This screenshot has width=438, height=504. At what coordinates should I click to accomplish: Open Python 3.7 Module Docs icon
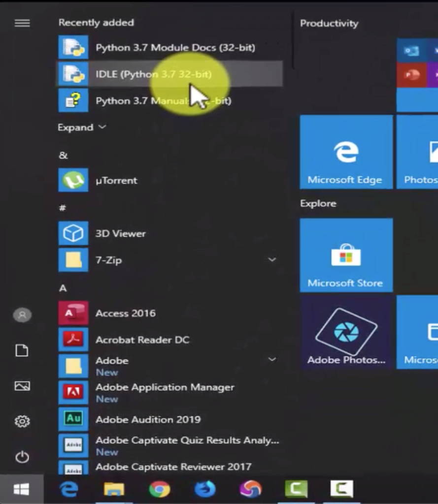[73, 47]
